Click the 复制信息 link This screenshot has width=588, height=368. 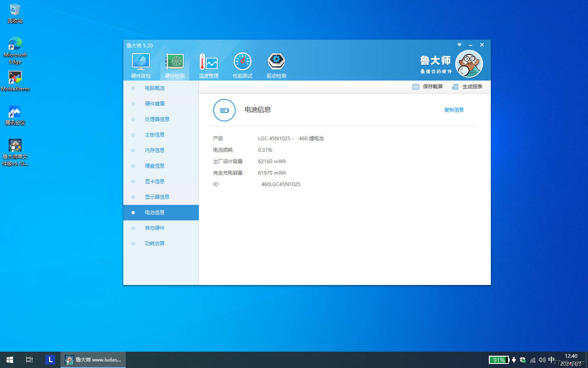pos(454,110)
